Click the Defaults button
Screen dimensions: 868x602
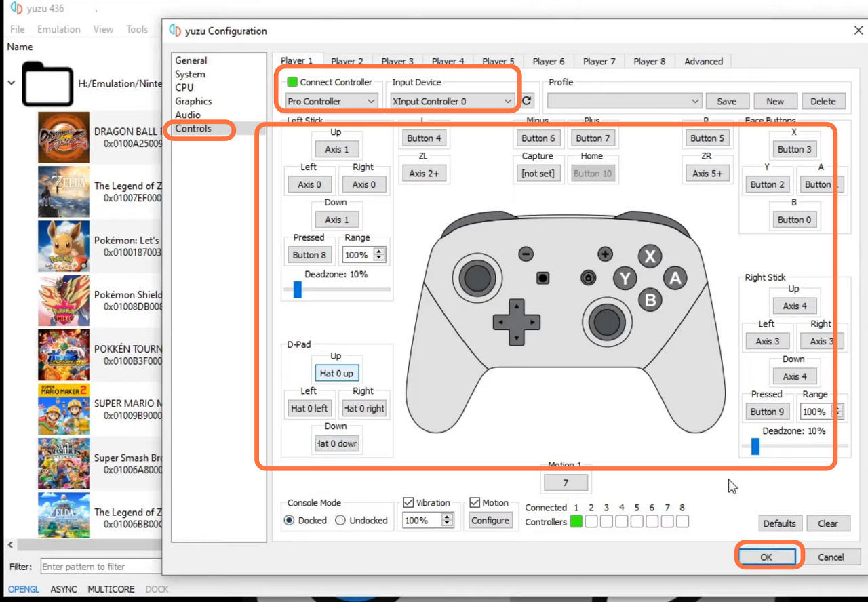pyautogui.click(x=779, y=523)
